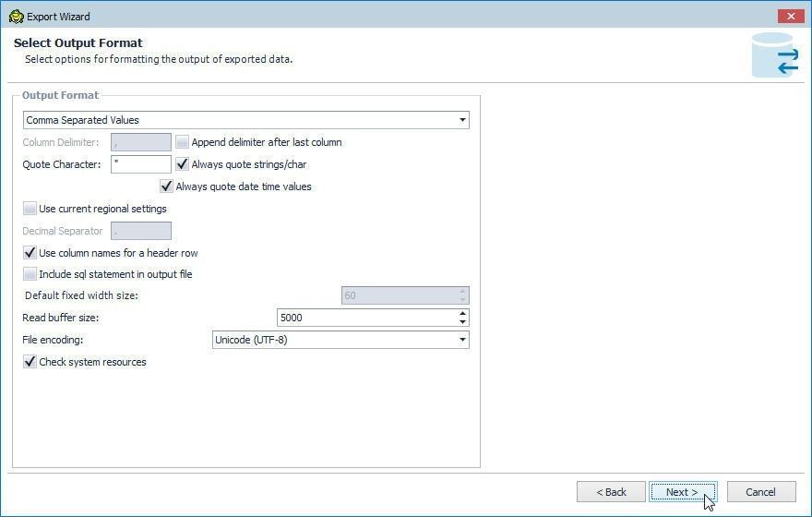Screen dimensions: 812x517
Task: Click the 'Select Output Format' heading
Action: (78, 43)
